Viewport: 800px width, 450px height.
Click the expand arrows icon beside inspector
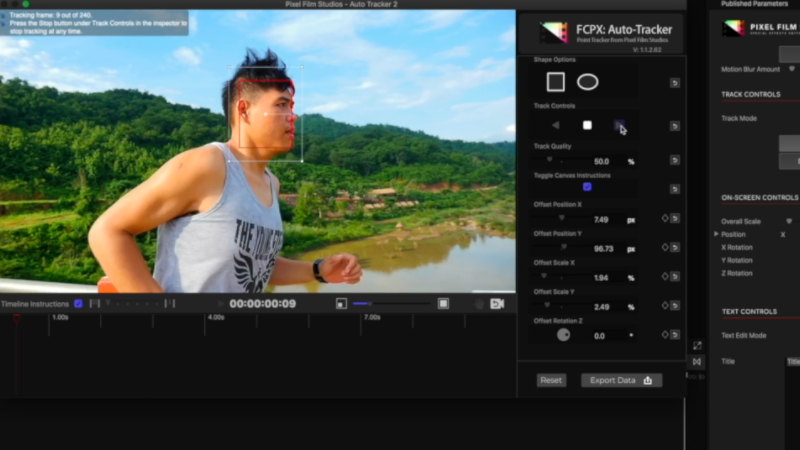point(697,345)
